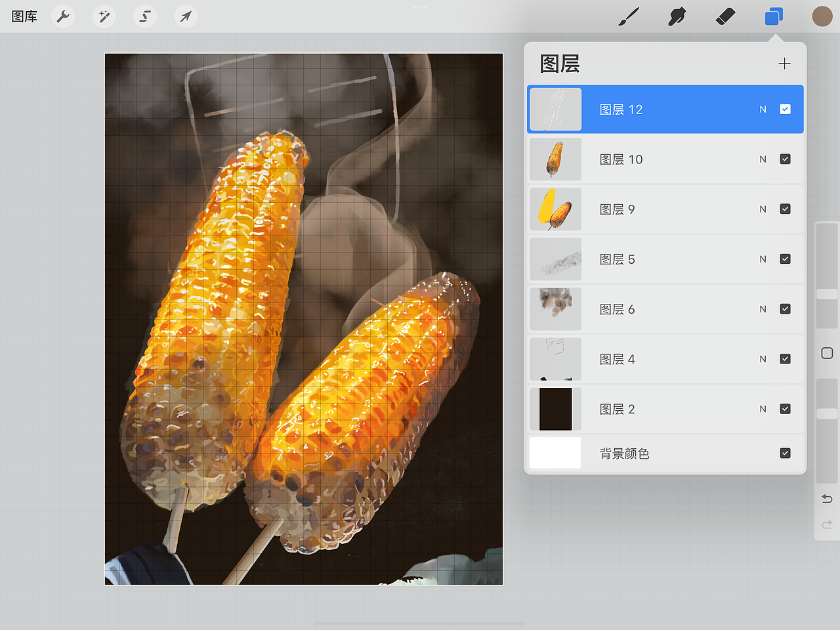This screenshot has width=840, height=630.
Task: Hide layer 图层 9
Action: click(785, 209)
